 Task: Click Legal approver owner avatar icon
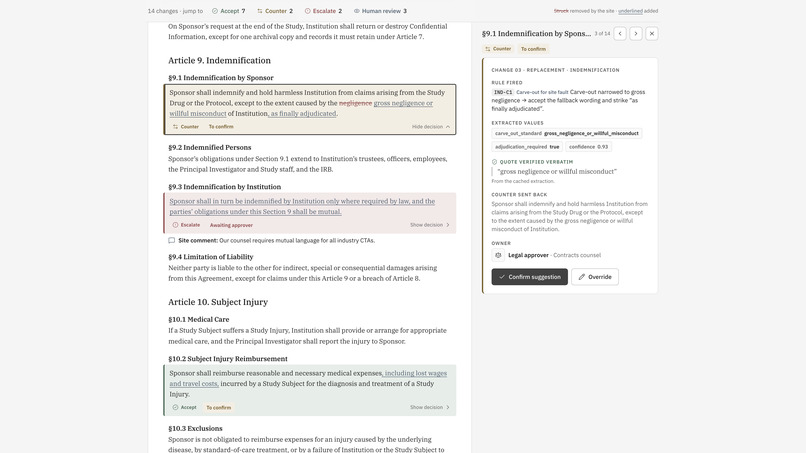click(x=498, y=255)
